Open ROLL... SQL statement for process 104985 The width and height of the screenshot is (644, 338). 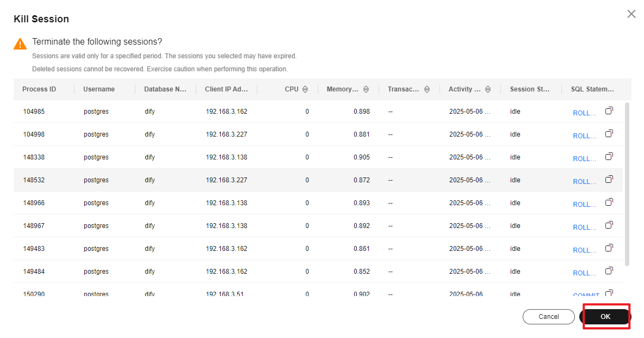pos(585,113)
